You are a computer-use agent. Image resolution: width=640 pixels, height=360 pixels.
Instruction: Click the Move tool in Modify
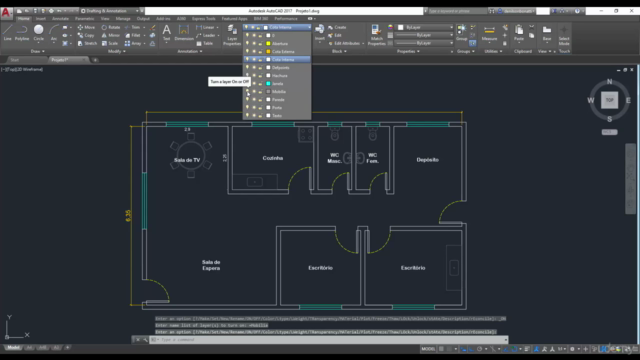pyautogui.click(x=86, y=27)
